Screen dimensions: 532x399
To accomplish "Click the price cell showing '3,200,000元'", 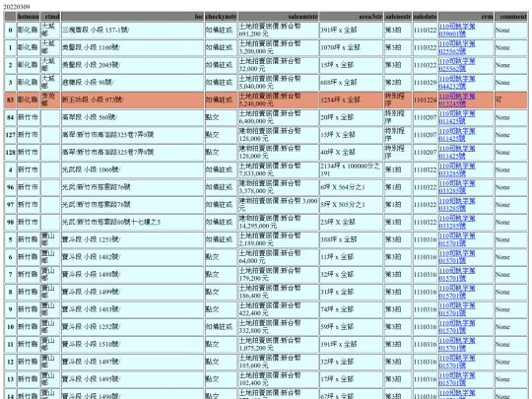I will 278,47.
